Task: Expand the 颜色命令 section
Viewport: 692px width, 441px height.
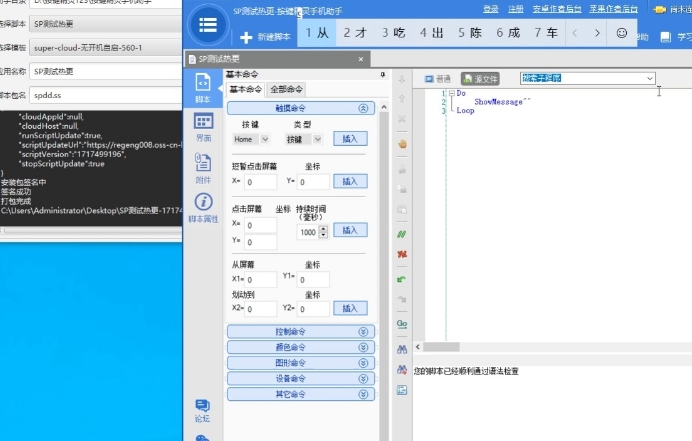Action: coord(363,347)
